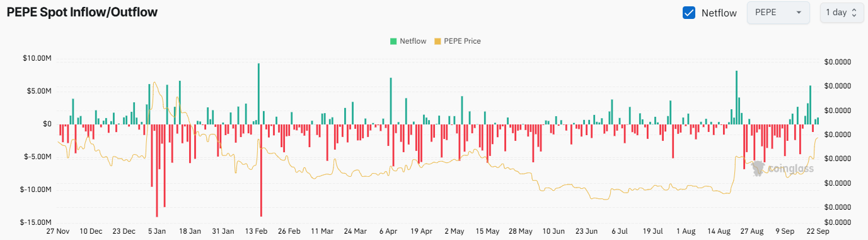Click the green Netflow legend swatch

click(x=393, y=41)
